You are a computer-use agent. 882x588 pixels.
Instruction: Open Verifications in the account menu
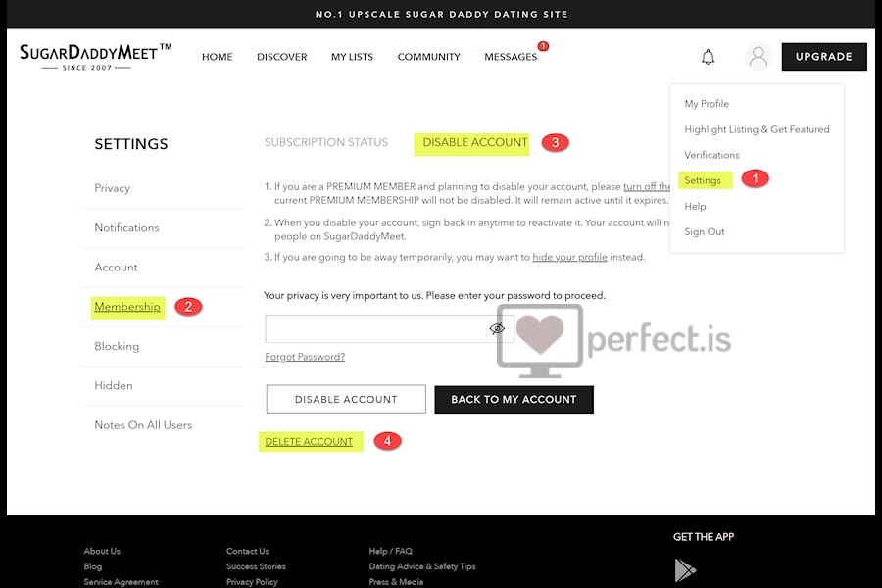(x=711, y=155)
